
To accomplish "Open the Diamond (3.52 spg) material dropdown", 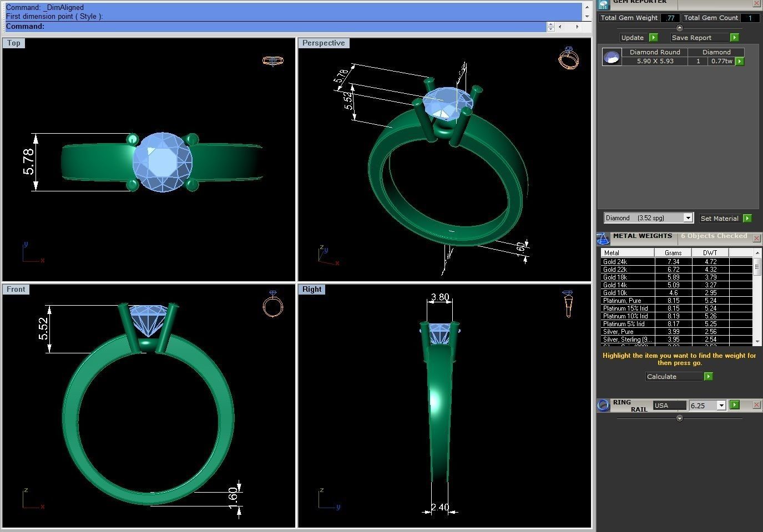I will point(688,218).
